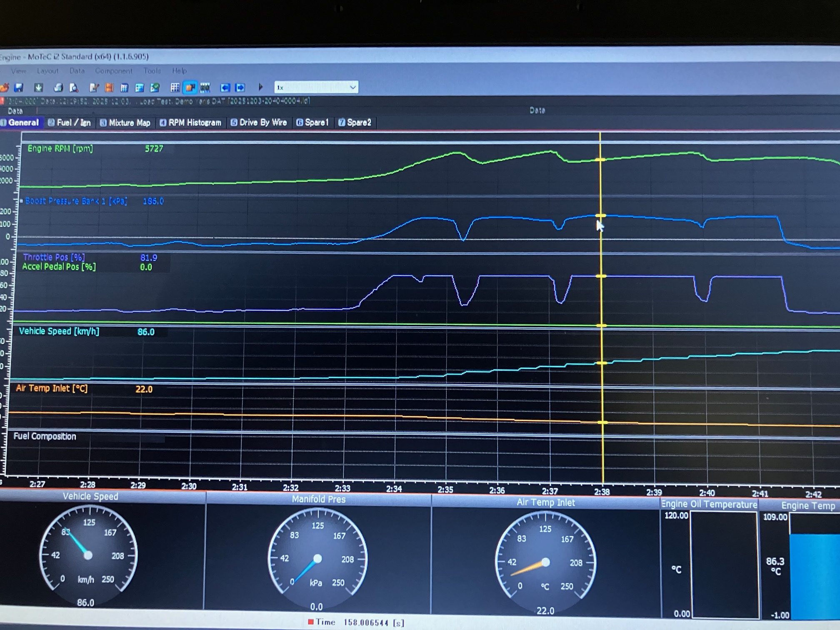
Task: Switch to the Fuel / Ign tab
Action: tap(70, 122)
